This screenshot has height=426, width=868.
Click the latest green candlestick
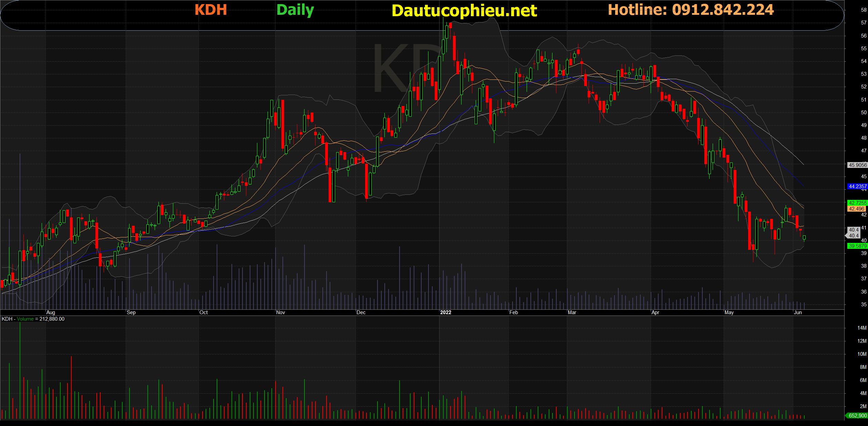(804, 237)
